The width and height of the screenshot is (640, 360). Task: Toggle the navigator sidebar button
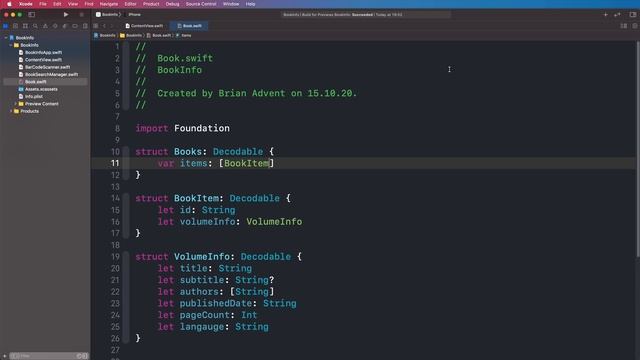tap(31, 14)
